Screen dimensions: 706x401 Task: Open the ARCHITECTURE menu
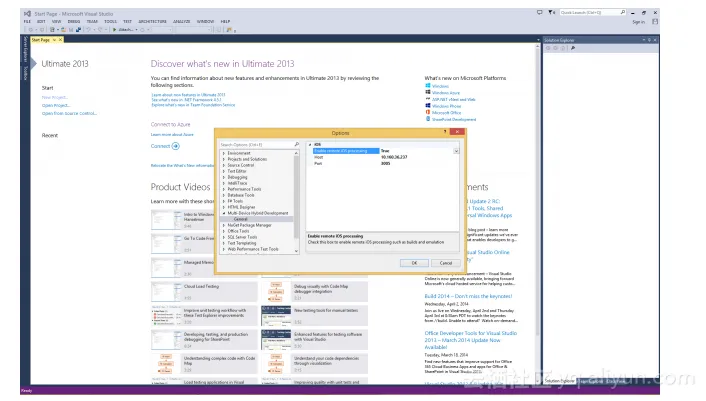pos(157,21)
